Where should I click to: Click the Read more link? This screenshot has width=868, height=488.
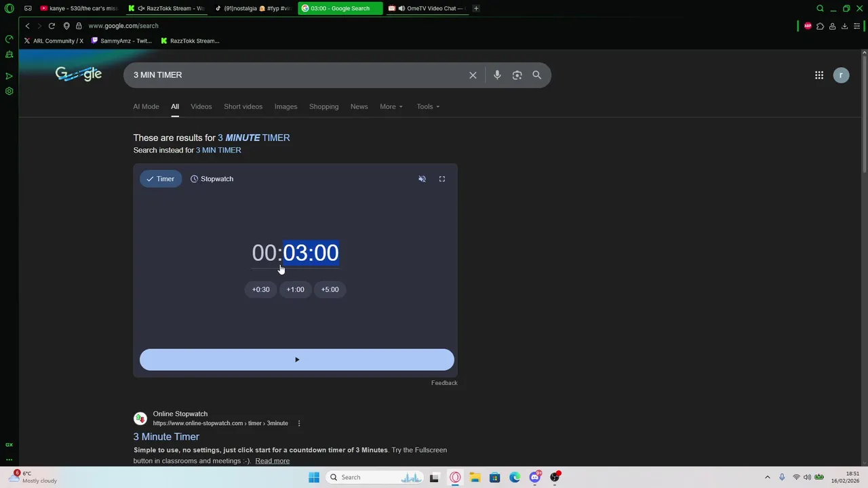(273, 461)
